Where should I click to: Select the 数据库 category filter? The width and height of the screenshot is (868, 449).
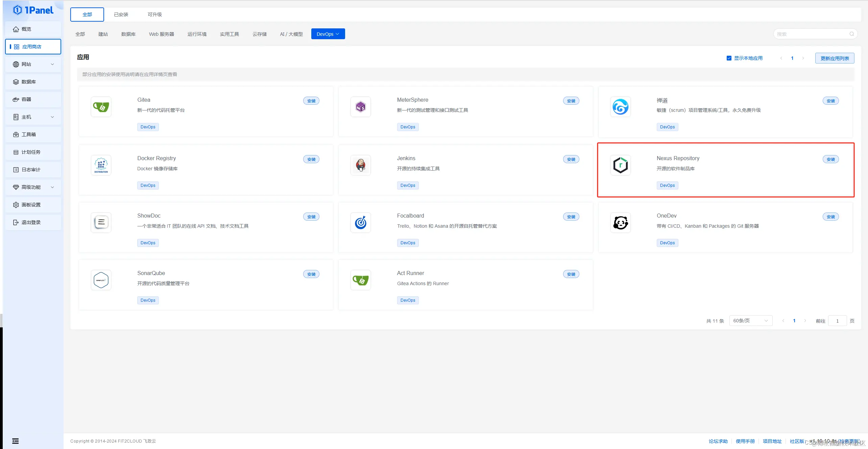pos(128,34)
